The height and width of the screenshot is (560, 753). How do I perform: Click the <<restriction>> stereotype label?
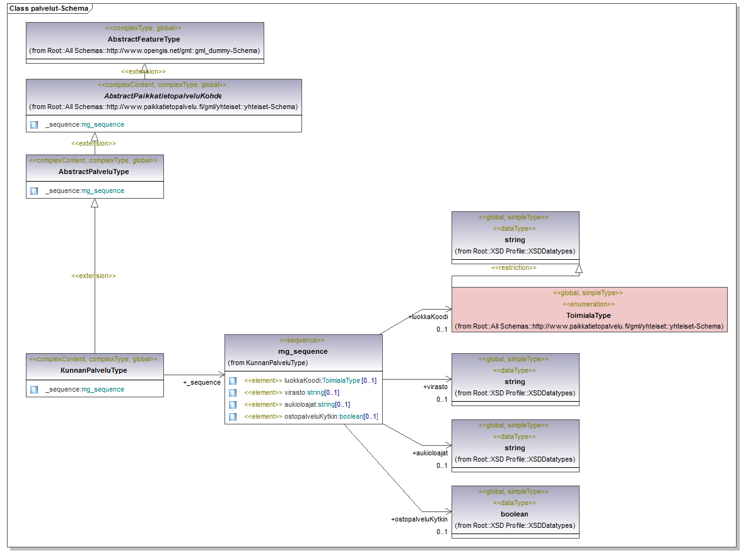(x=514, y=267)
